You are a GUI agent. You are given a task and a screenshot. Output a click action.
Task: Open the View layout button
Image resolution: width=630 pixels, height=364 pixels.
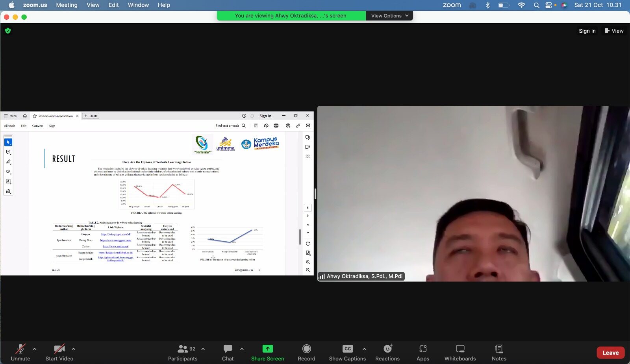tap(614, 31)
